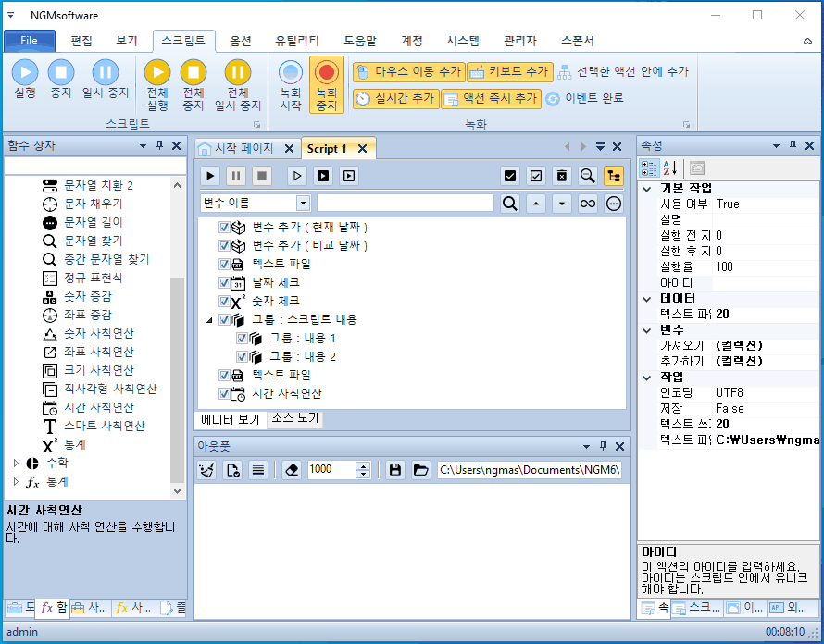Click infinity loop icon in search bar
The image size is (824, 644).
click(x=588, y=204)
